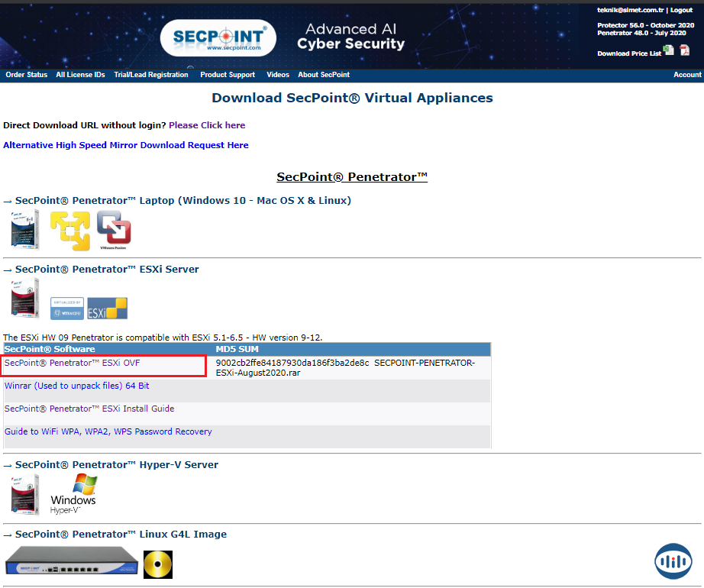The width and height of the screenshot is (704, 588).
Task: Open the Account menu item
Action: coord(686,75)
